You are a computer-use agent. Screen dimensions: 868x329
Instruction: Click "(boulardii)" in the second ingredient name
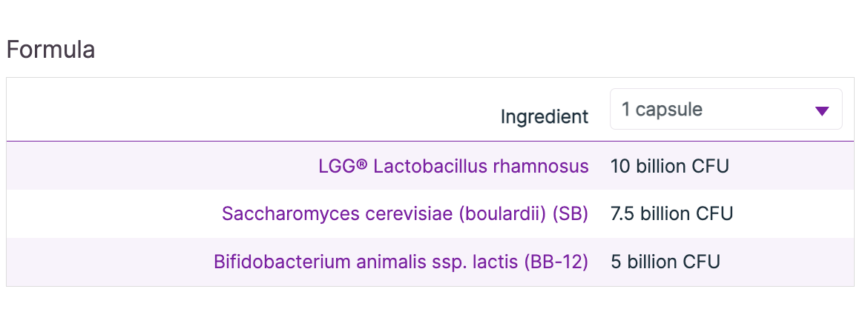point(502,214)
